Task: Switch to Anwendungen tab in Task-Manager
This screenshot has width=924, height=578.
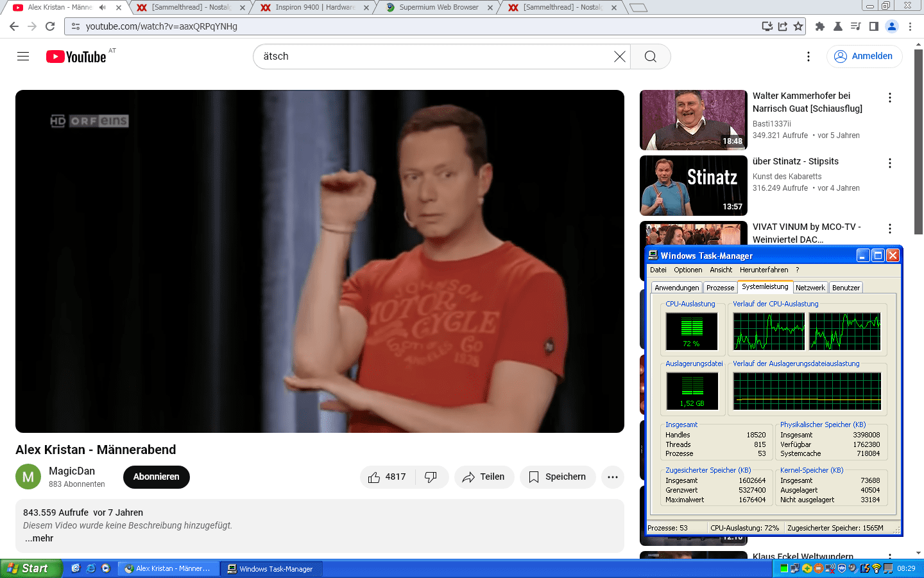Action: tap(677, 288)
